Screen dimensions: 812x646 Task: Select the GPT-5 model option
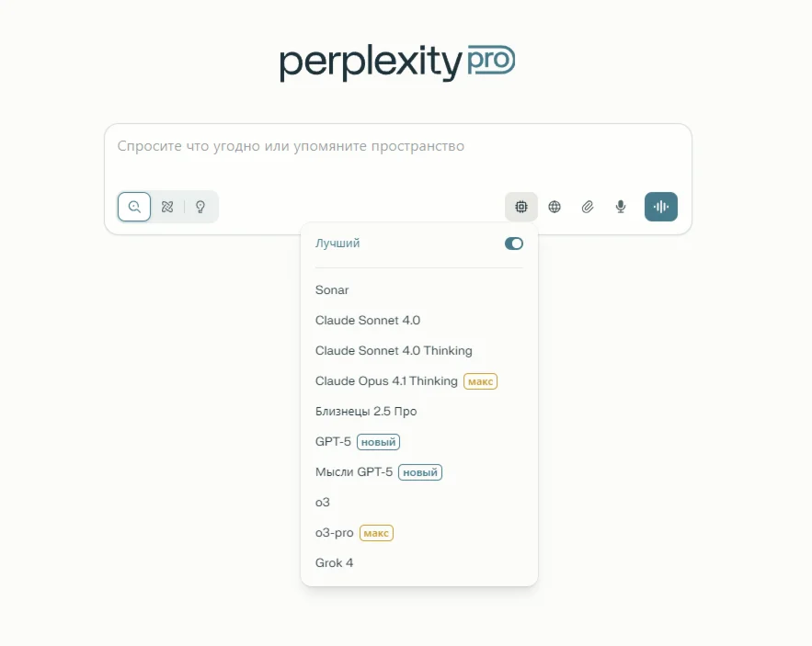[333, 442]
